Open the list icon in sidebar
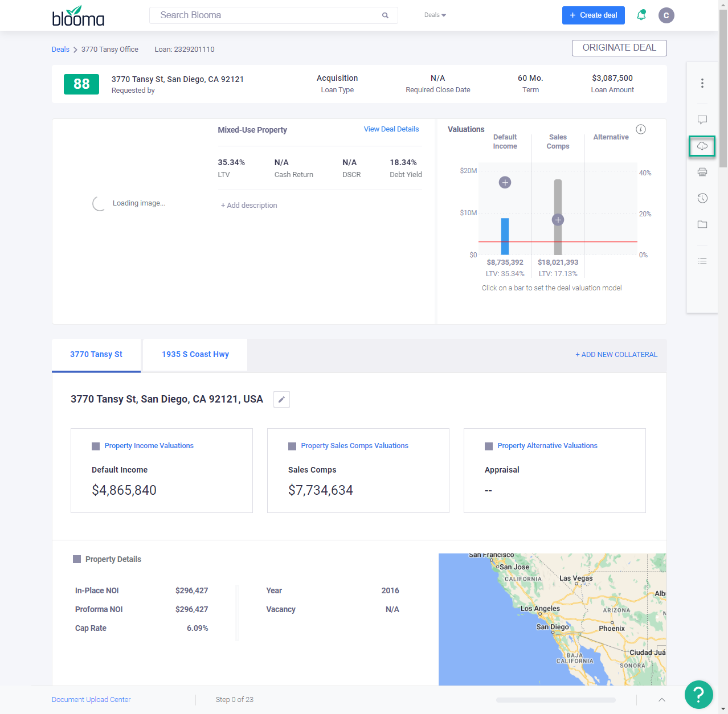This screenshot has width=728, height=714. pyautogui.click(x=702, y=261)
